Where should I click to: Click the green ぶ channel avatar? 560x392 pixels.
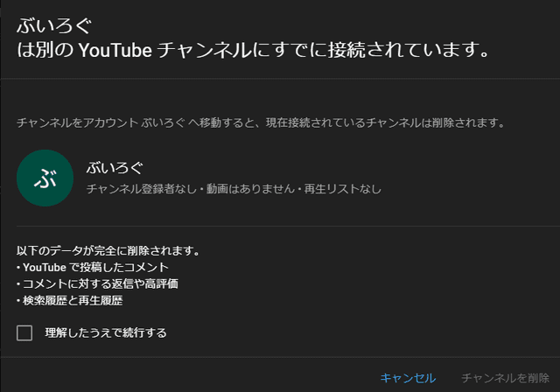pos(45,178)
